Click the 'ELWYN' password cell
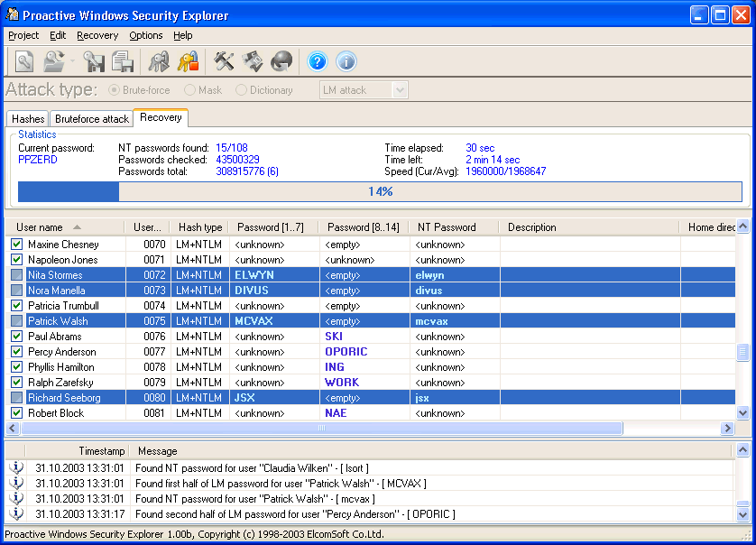 tap(254, 275)
